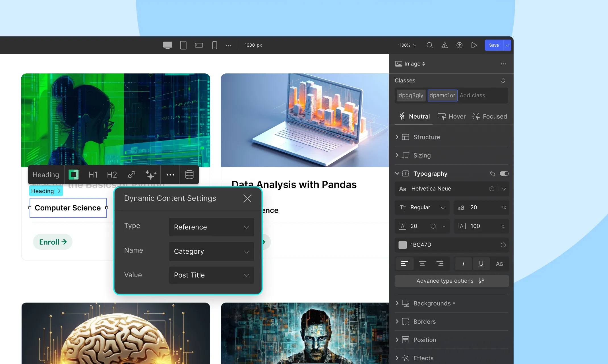Click the dynamic content database icon
The height and width of the screenshot is (364, 608).
click(x=189, y=175)
